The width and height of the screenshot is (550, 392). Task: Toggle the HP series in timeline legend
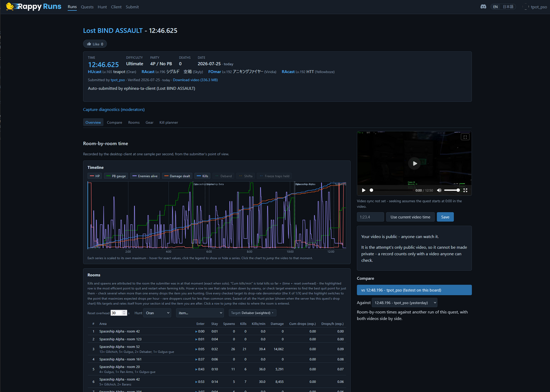point(95,176)
